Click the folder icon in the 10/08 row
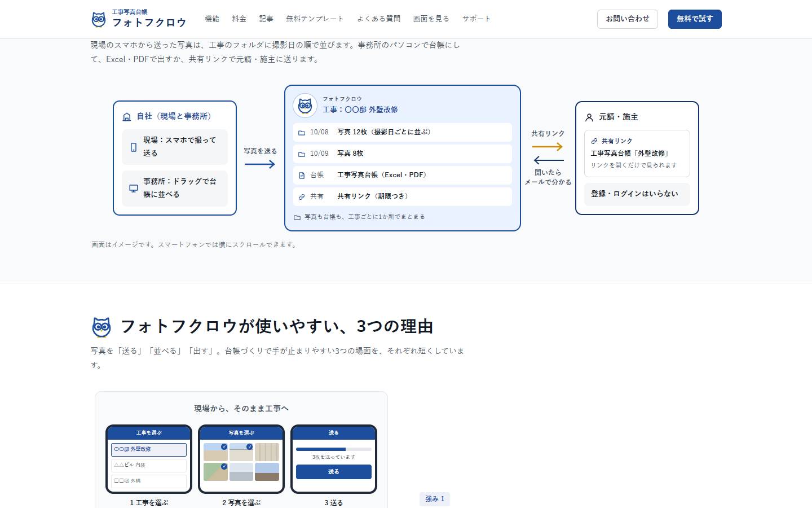Image resolution: width=812 pixels, height=508 pixels. [x=302, y=133]
